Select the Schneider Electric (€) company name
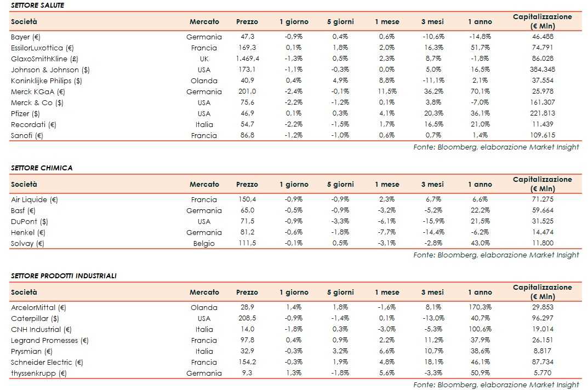Viewport: 588px width, 390px height. (x=47, y=362)
